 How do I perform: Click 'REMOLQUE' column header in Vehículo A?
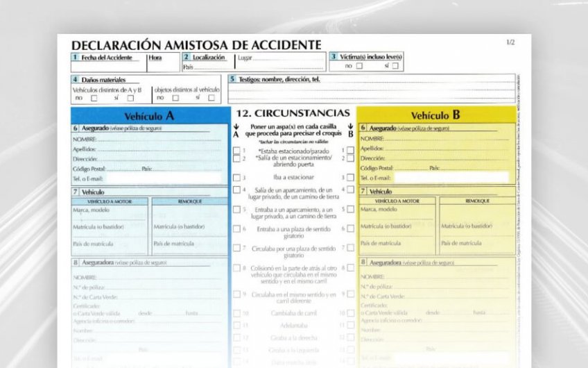(190, 201)
